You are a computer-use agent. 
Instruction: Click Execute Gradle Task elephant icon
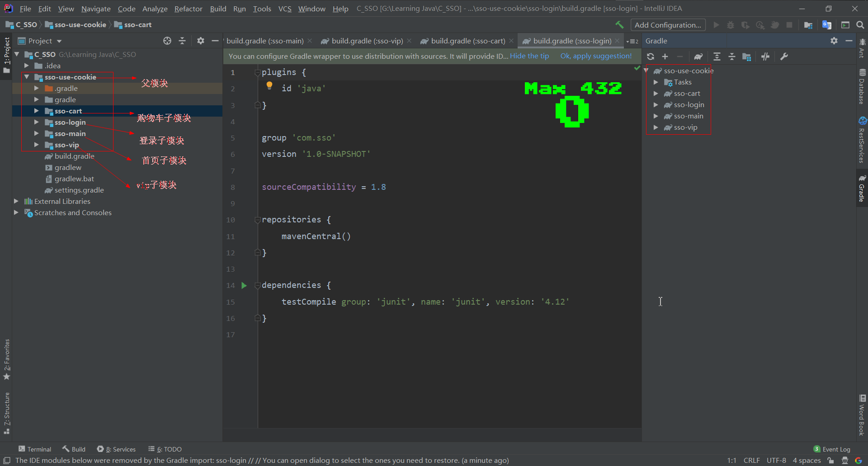698,56
